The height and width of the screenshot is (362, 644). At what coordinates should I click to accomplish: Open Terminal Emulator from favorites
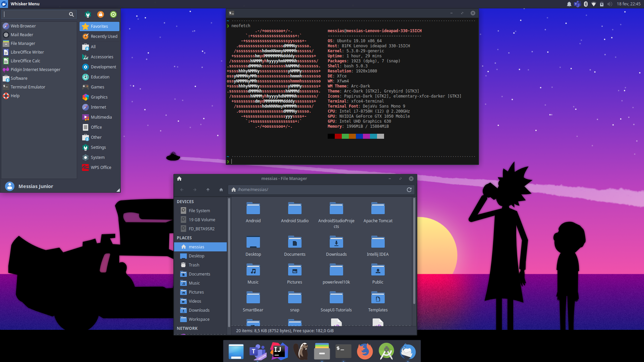pos(39,87)
